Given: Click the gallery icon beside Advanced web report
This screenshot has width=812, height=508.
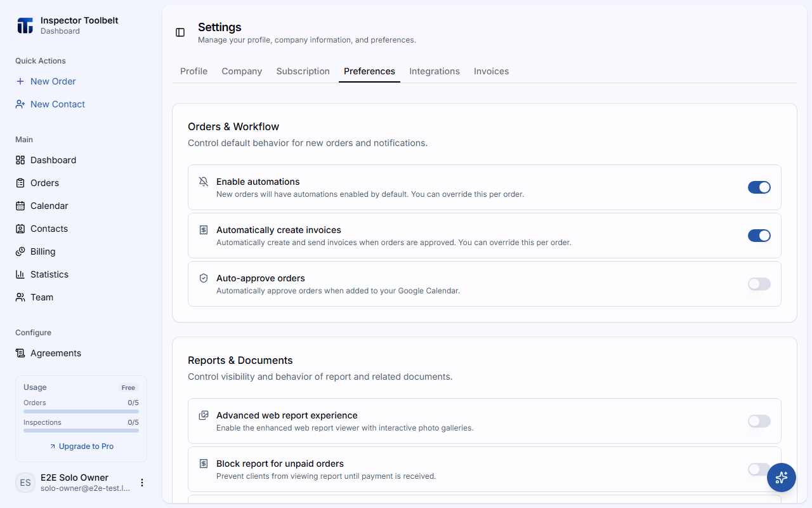Looking at the screenshot, I should (x=204, y=415).
